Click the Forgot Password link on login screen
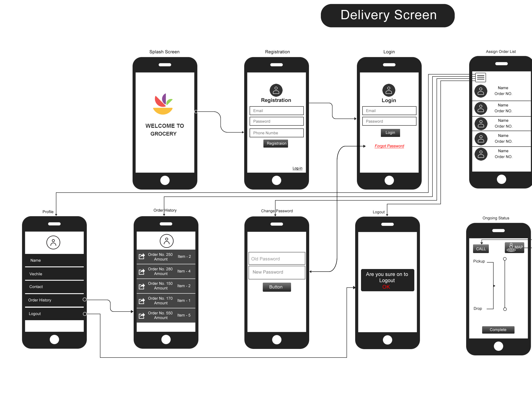532x399 pixels. (389, 146)
